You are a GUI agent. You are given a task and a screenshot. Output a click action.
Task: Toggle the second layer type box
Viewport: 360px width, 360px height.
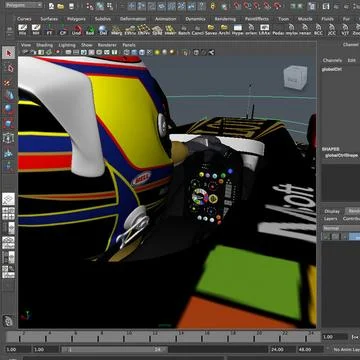tap(335, 236)
